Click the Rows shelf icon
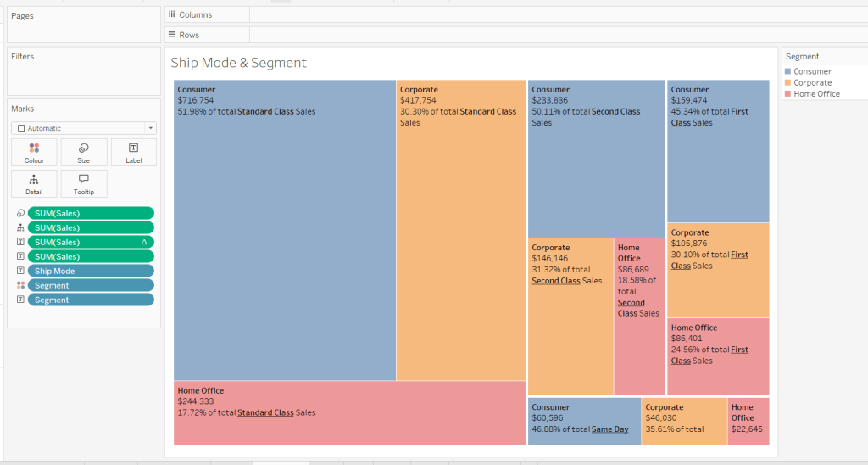This screenshot has width=868, height=465. 172,35
